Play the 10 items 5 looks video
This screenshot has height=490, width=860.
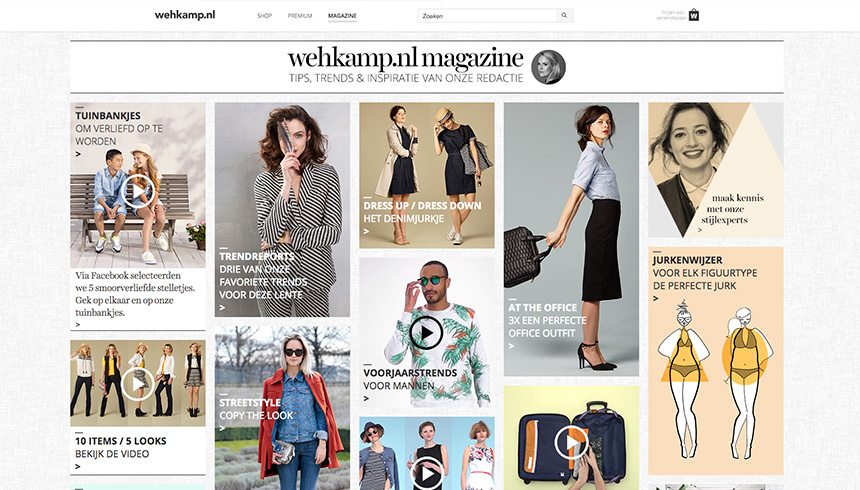[x=138, y=384]
